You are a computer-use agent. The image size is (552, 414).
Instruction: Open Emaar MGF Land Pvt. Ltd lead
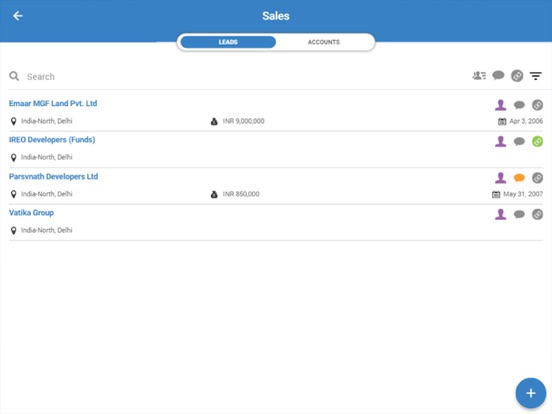pos(53,104)
